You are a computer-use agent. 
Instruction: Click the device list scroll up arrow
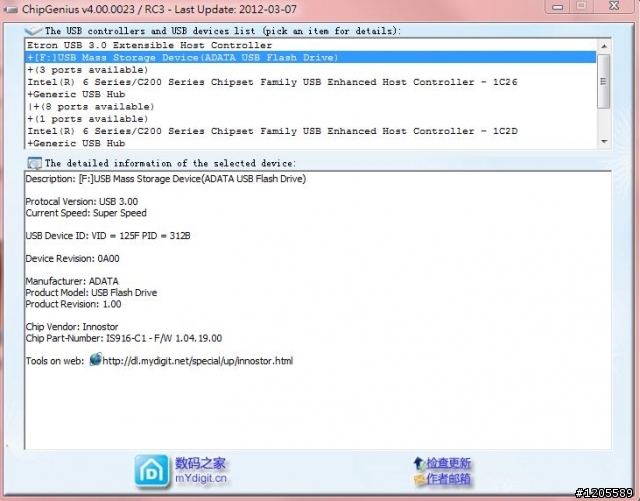[604, 46]
